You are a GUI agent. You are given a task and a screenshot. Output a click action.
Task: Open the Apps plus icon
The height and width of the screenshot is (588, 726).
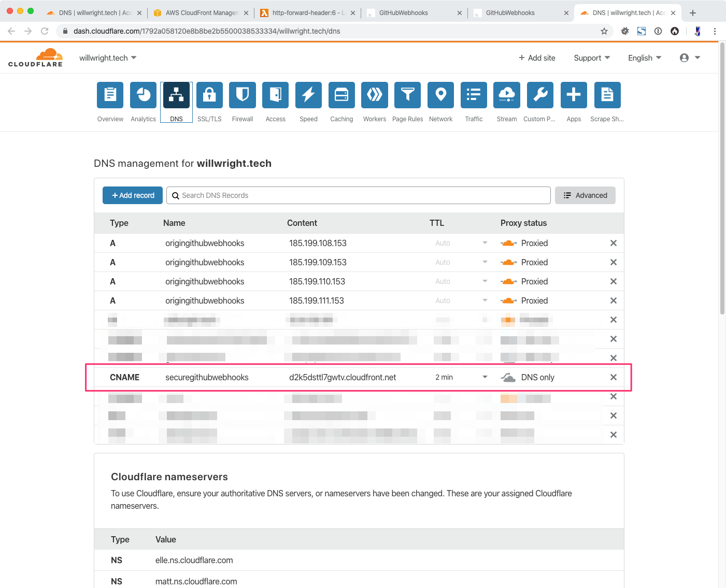click(x=574, y=95)
